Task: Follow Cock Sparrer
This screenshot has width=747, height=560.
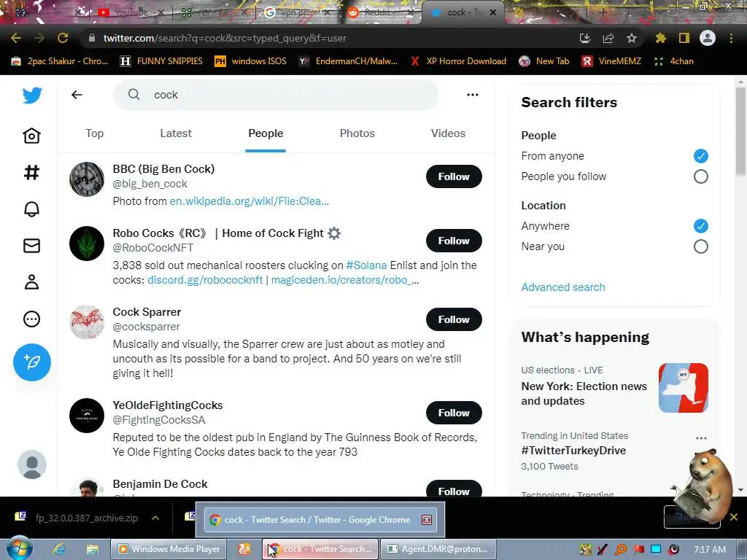Action: [454, 319]
